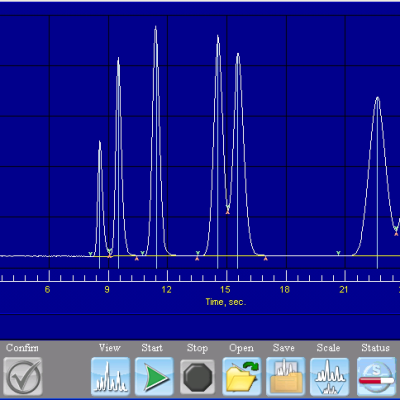Select the valley marker near 9 sec

click(x=109, y=253)
